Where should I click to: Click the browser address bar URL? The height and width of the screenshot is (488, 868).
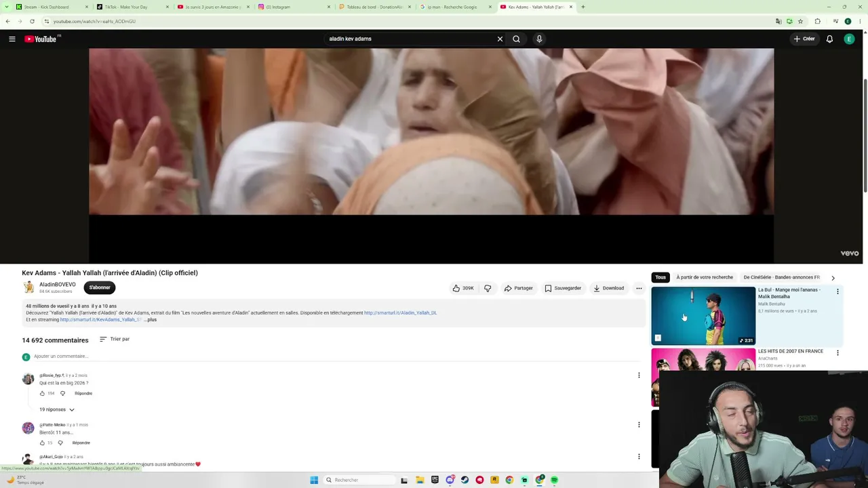(94, 22)
